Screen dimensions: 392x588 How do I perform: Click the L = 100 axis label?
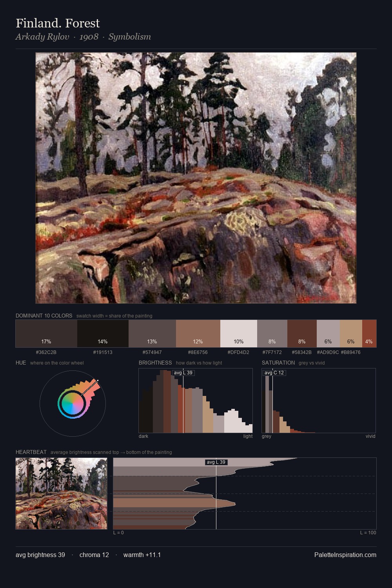368,533
